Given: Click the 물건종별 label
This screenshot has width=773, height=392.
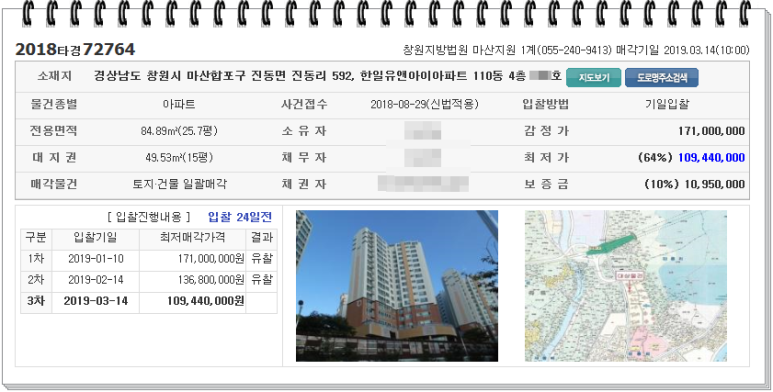Looking at the screenshot, I should coord(54,105).
